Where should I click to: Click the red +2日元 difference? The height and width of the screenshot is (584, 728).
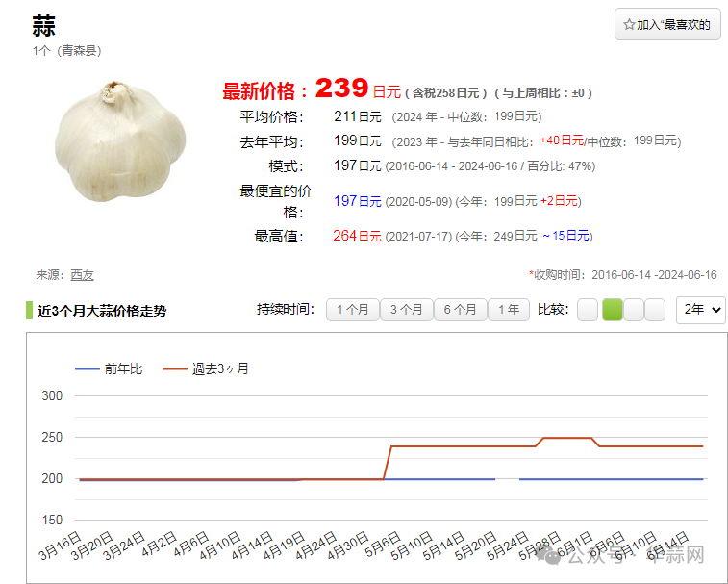559,201
